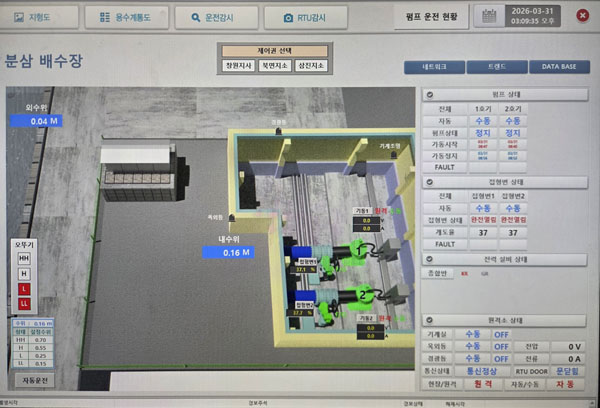
Task: Select green pump number 1 graphic
Action: 358,250
